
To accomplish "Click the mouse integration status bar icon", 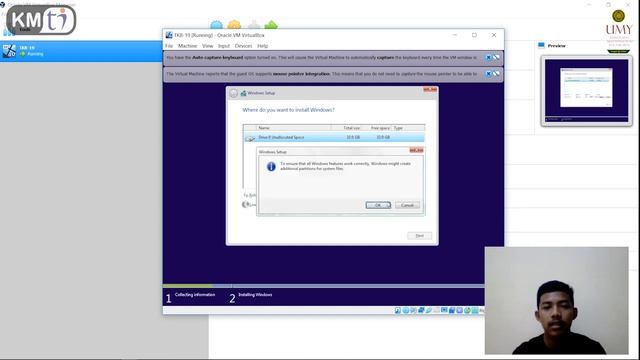I will pyautogui.click(x=467, y=311).
